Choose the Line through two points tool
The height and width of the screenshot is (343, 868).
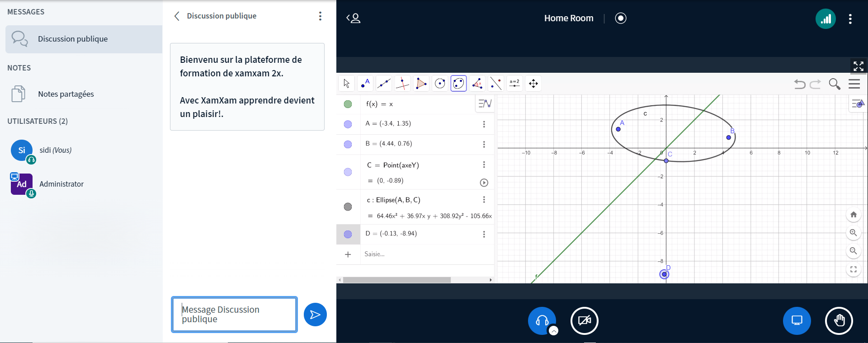pos(384,84)
